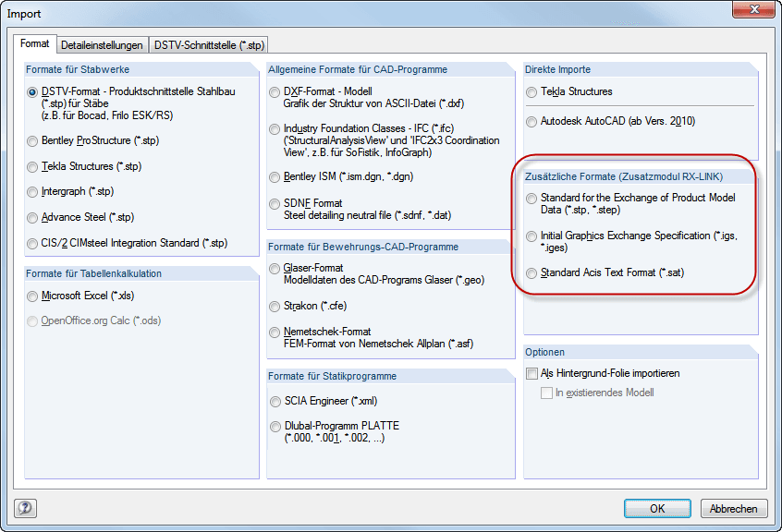Select the Microsoft Excel (*.xls) format

tap(33, 296)
